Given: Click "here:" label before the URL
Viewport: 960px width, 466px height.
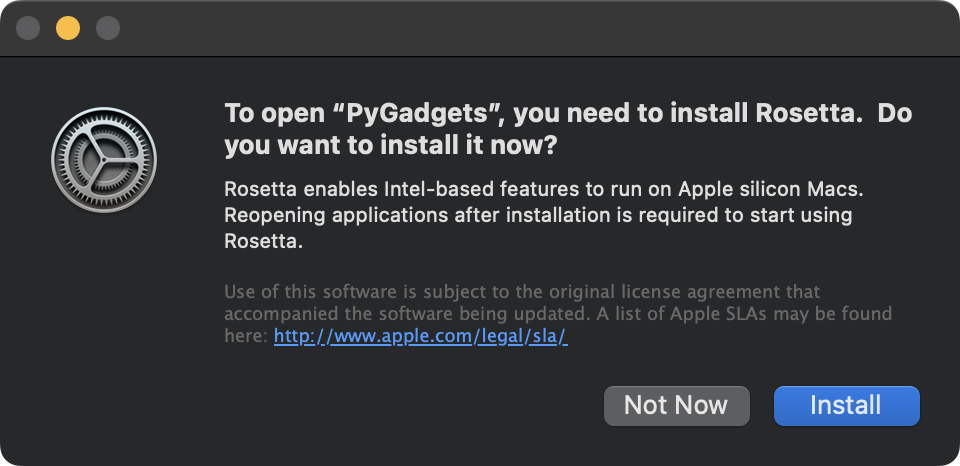Looking at the screenshot, I should pyautogui.click(x=246, y=336).
